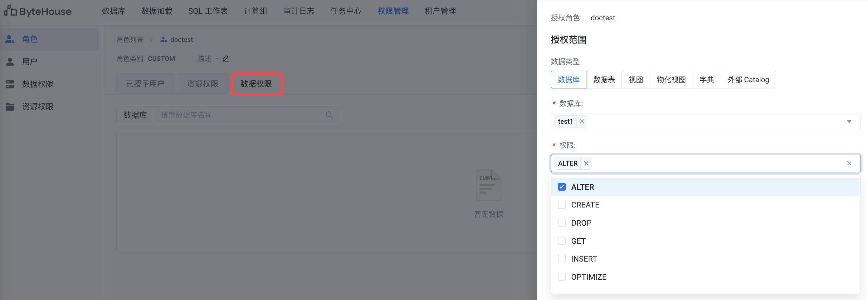Viewport: 868px width, 300px height.
Task: Click the search magnifier icon
Action: tap(329, 115)
